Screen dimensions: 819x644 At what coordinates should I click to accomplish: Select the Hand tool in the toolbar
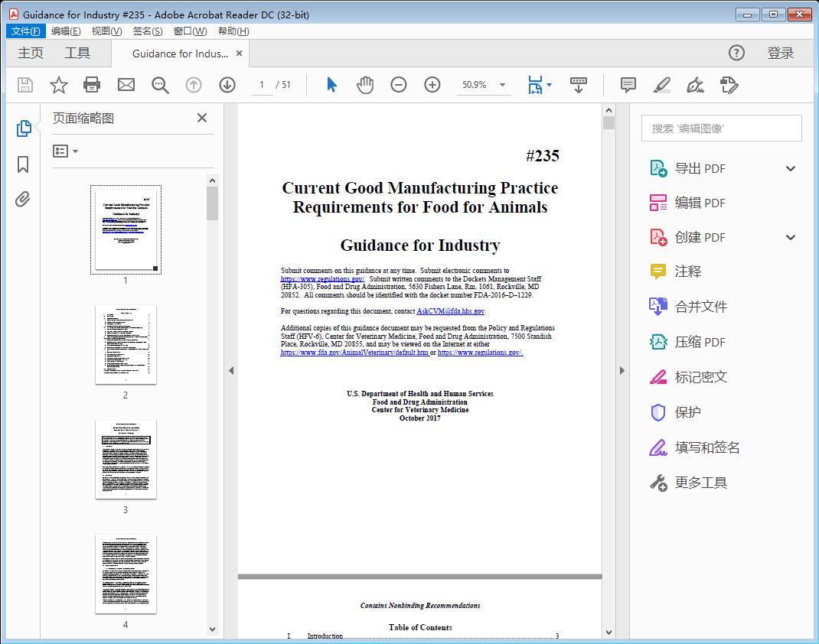[x=365, y=85]
